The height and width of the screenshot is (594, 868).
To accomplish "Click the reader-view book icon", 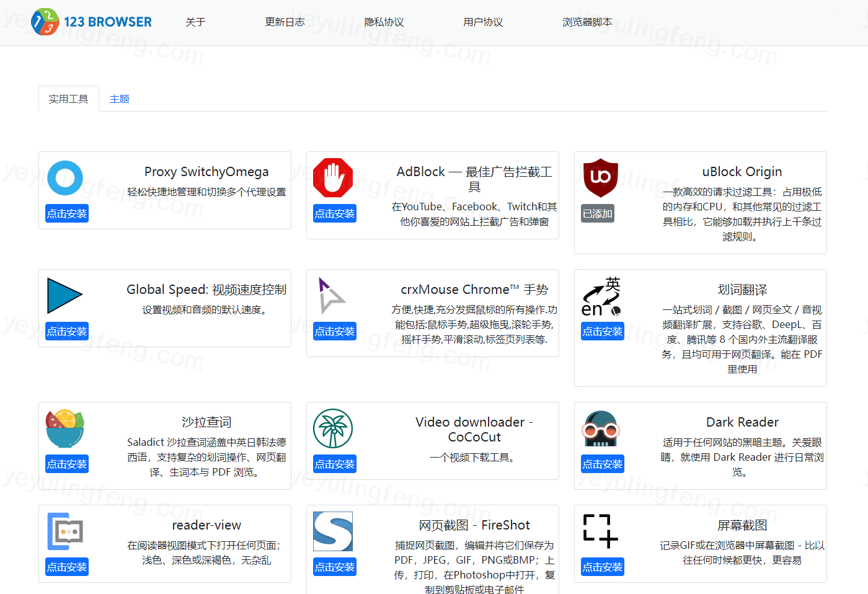I will [65, 531].
